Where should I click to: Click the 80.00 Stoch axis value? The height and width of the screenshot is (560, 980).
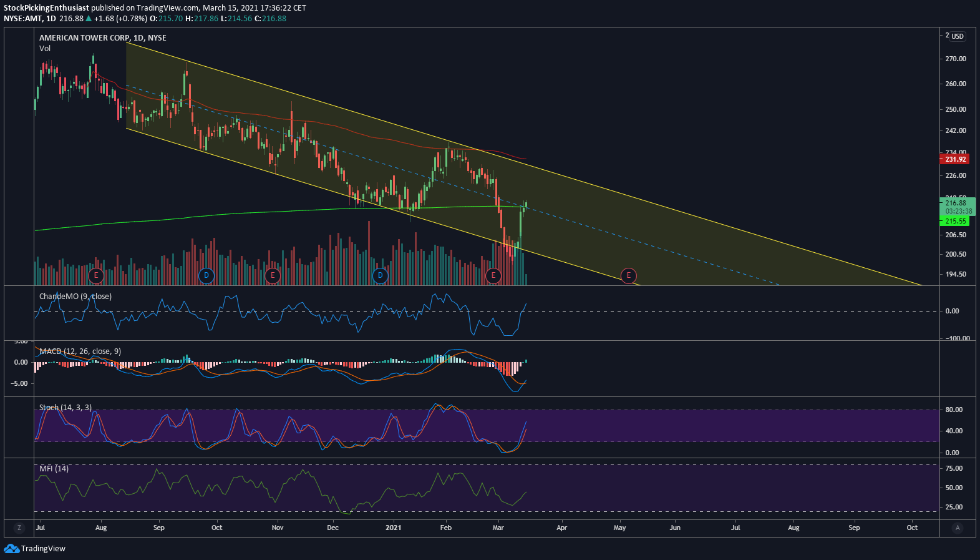click(954, 410)
